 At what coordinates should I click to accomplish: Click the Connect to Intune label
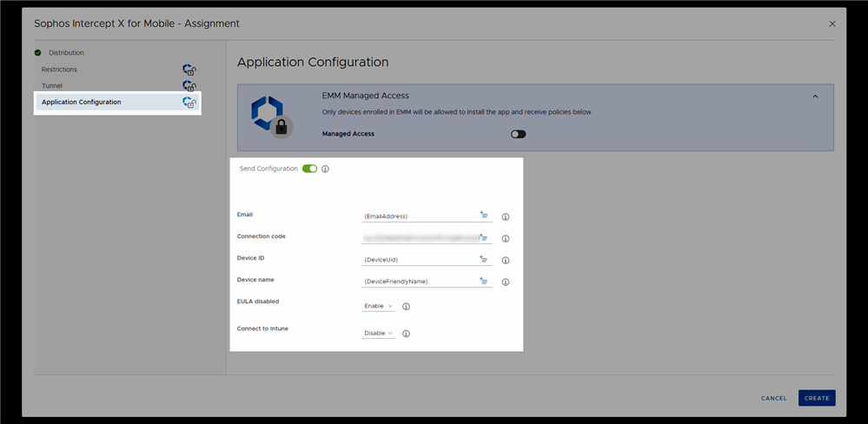coord(262,328)
